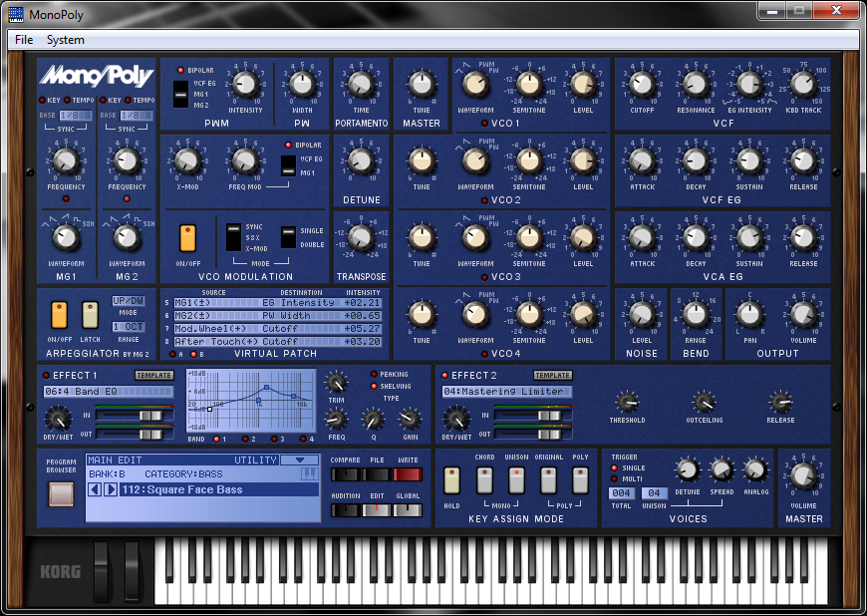Toggle the Effect 1 enable LED
The image size is (867, 616).
click(47, 376)
